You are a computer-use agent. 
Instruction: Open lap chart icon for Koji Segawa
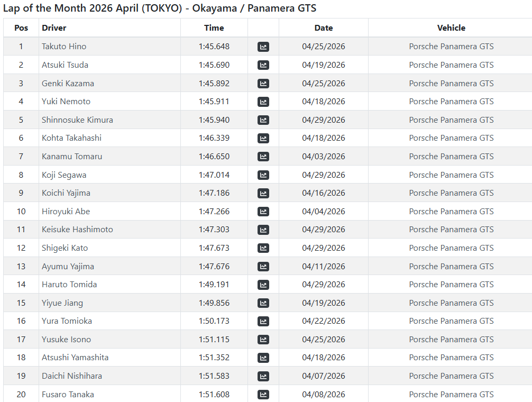pos(263,175)
